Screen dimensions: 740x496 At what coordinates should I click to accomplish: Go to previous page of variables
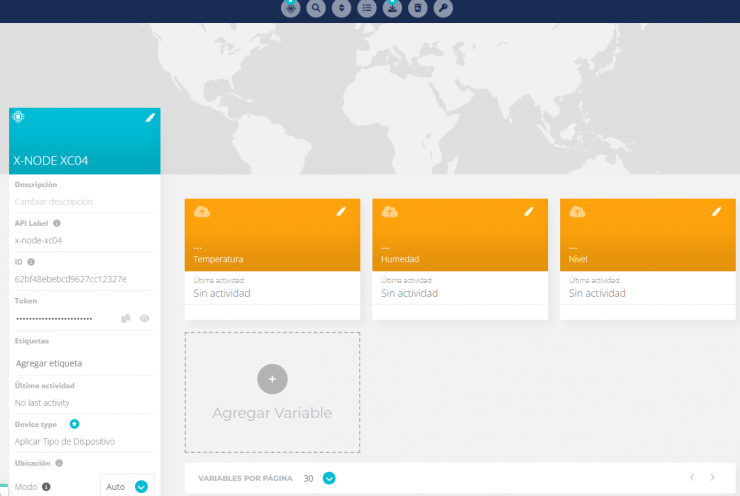click(x=692, y=478)
